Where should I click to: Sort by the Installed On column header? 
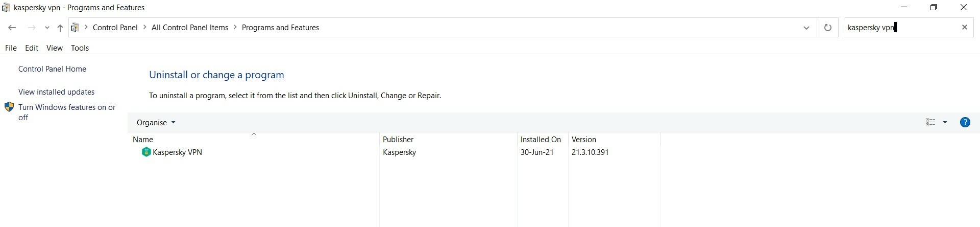[x=541, y=139]
